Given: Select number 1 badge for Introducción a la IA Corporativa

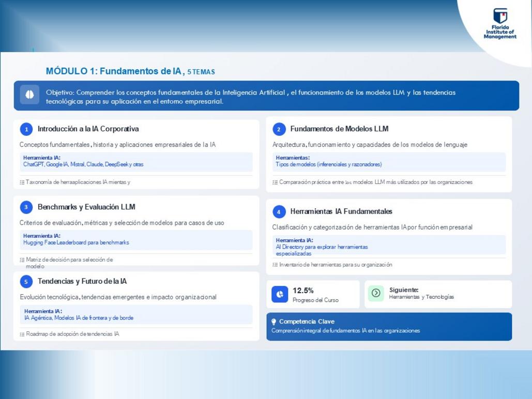Looking at the screenshot, I should [x=26, y=129].
